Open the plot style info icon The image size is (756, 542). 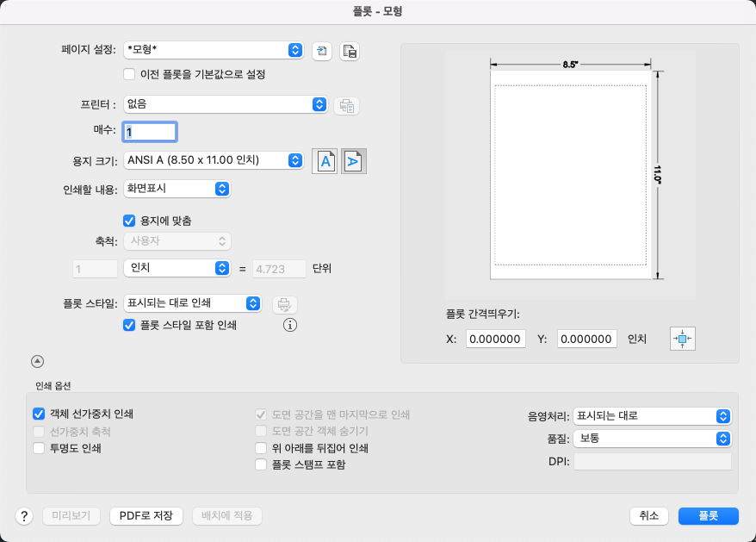pyautogui.click(x=290, y=326)
